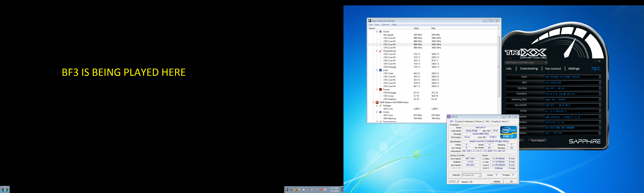644x193 pixels.
Task: Click the Origin icon in system tray
Action: [321, 190]
